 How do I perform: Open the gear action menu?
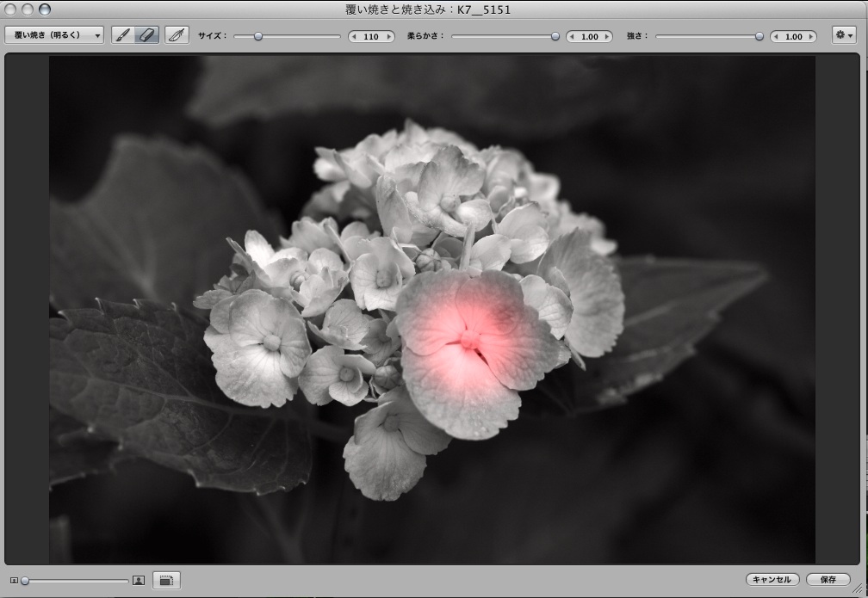843,36
